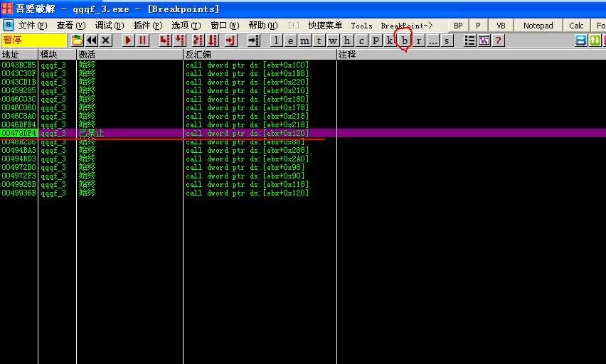Screen dimensions: 606x364
Task: Select breakpoint at address 0043CD1B
Action: coord(18,82)
